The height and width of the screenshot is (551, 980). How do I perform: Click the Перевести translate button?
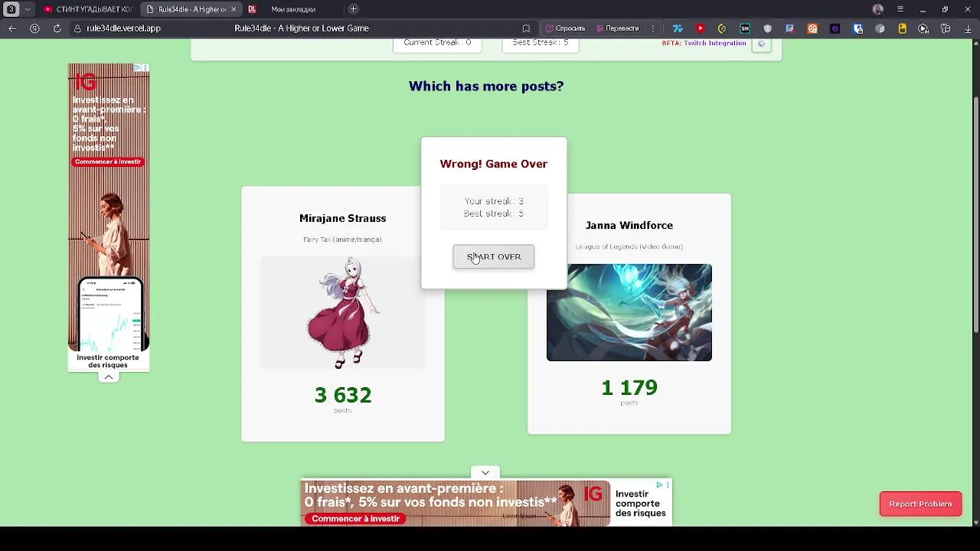pos(617,28)
